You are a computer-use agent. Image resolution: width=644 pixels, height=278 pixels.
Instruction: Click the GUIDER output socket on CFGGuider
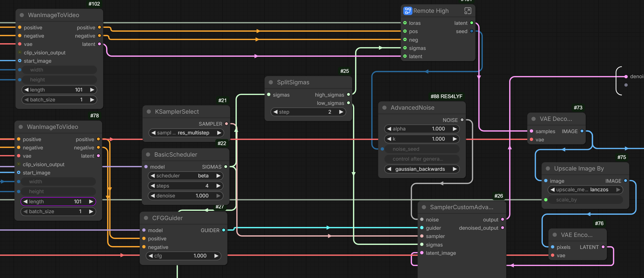coord(224,230)
